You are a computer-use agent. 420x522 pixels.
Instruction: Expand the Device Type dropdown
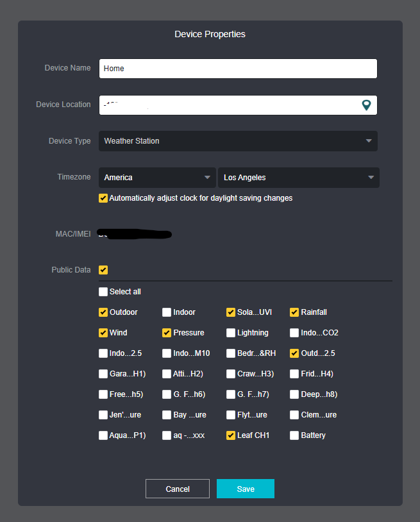tap(238, 141)
